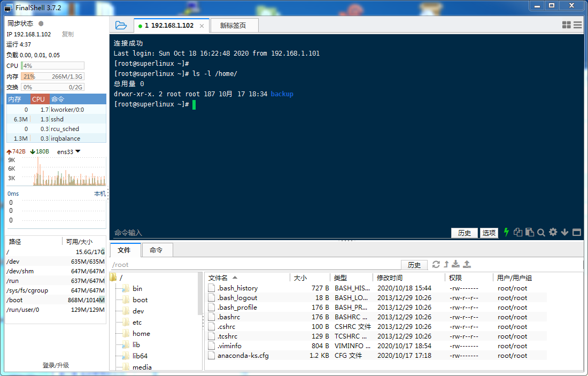Click the 登录/升级 link

pos(56,365)
